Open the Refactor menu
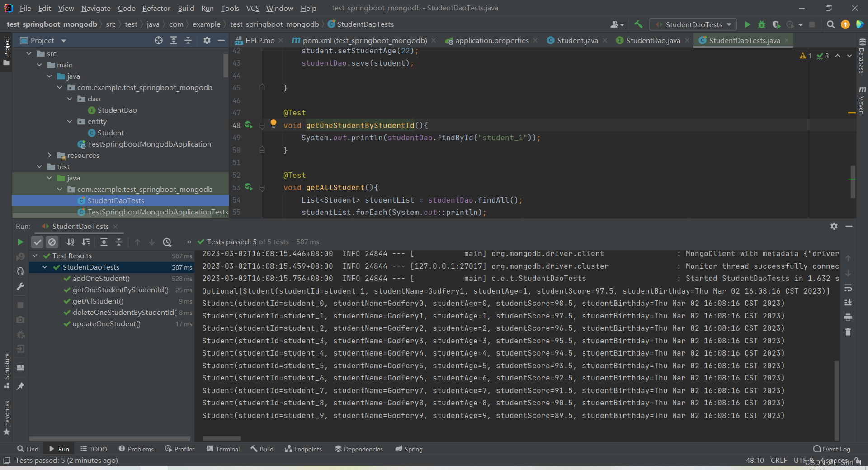The image size is (868, 470). pyautogui.click(x=156, y=8)
